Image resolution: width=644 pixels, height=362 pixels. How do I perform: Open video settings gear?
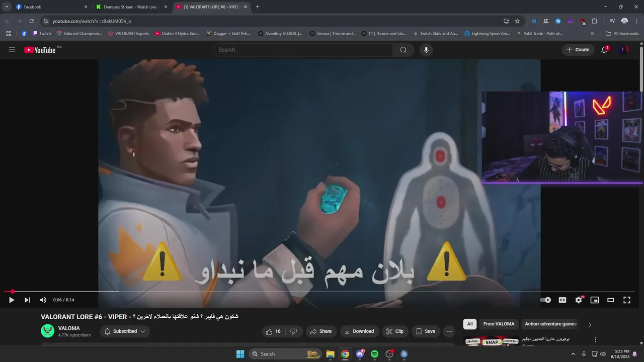pos(579,300)
